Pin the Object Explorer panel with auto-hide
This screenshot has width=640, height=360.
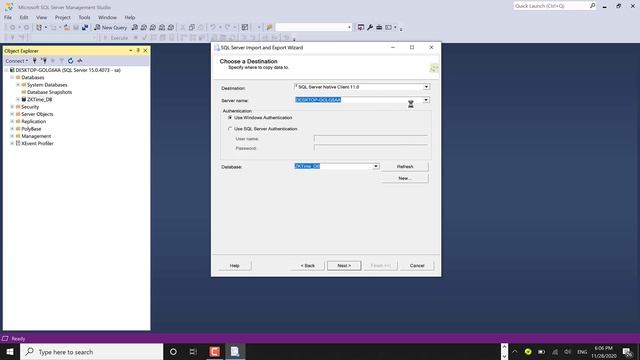pos(138,51)
